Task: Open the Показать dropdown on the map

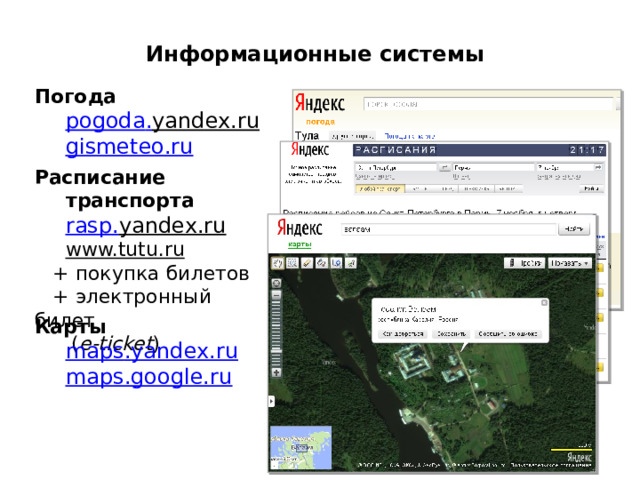Action: coord(569,263)
